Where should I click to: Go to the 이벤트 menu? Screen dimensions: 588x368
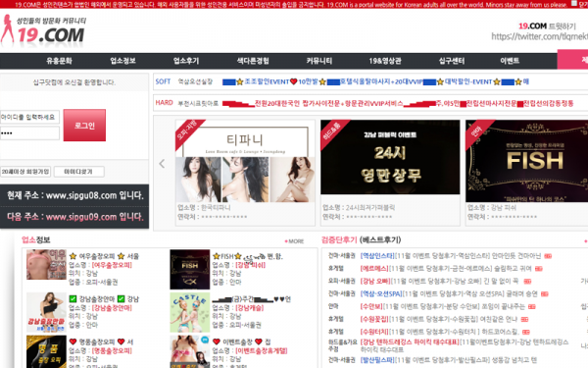[510, 61]
